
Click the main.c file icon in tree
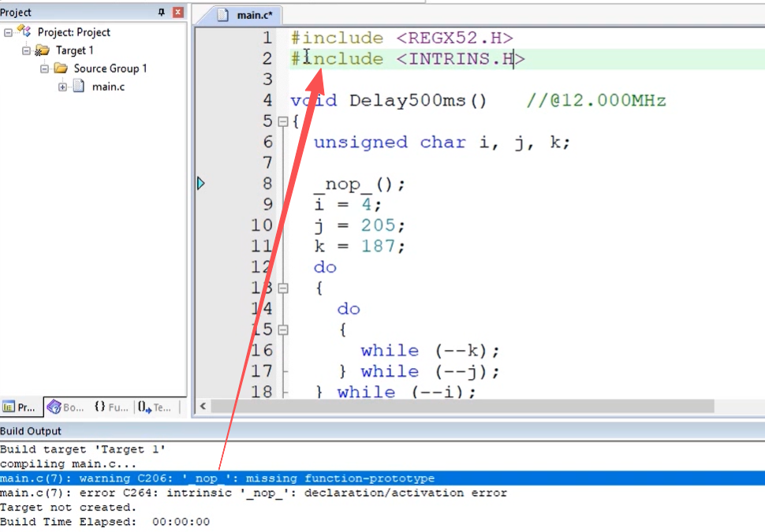click(x=79, y=87)
